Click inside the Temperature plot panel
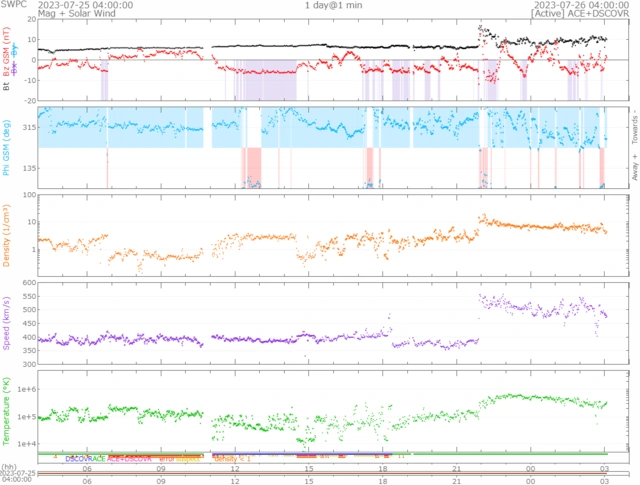Viewport: 640px width, 485px height. [333, 411]
